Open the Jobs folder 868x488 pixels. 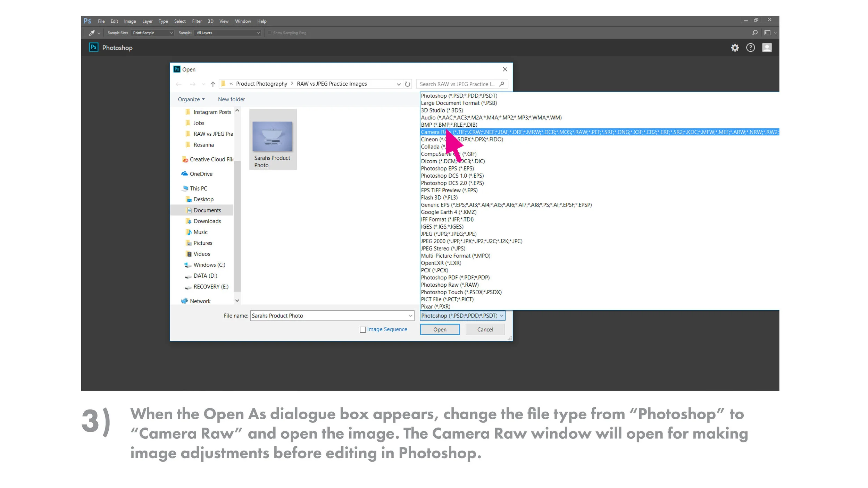[195, 123]
